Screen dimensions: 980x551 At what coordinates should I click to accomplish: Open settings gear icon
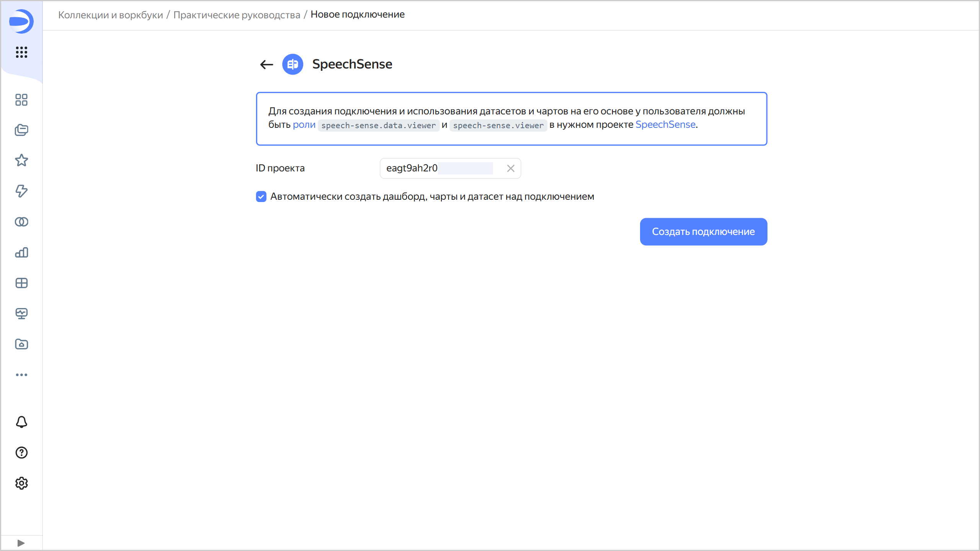tap(21, 483)
